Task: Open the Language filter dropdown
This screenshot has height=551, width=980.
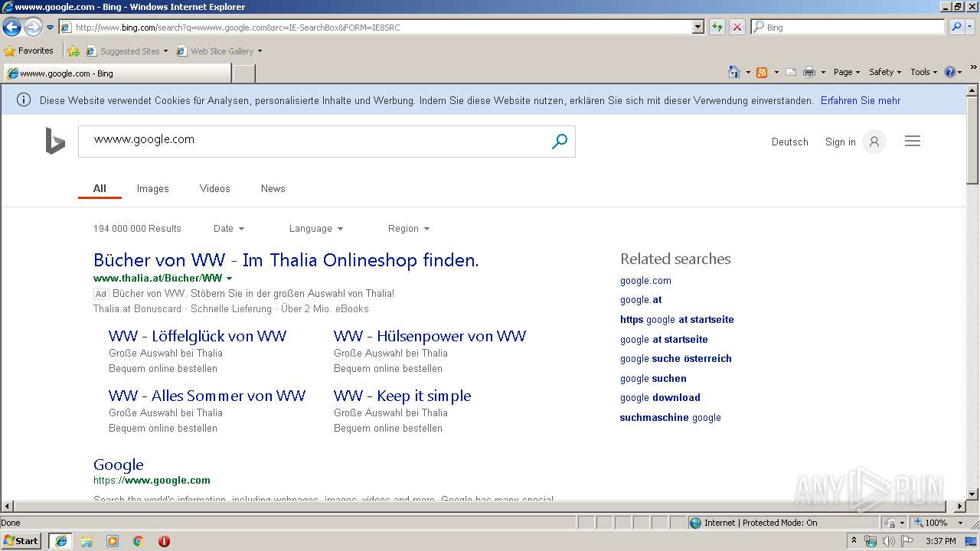Action: 316,229
